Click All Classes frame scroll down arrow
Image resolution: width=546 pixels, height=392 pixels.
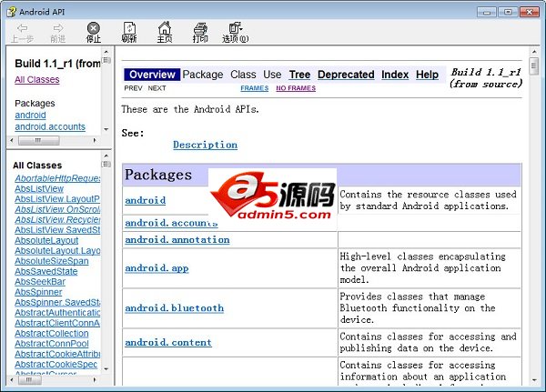tap(106, 369)
